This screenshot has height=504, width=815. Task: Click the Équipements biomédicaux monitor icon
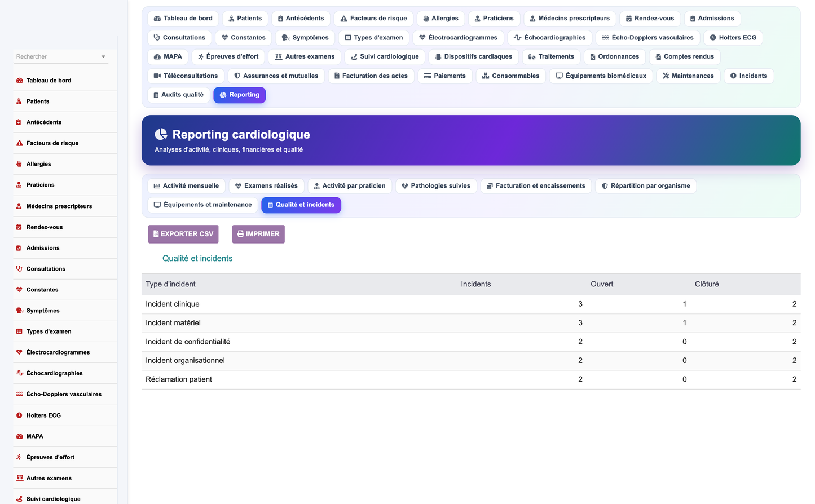(559, 76)
